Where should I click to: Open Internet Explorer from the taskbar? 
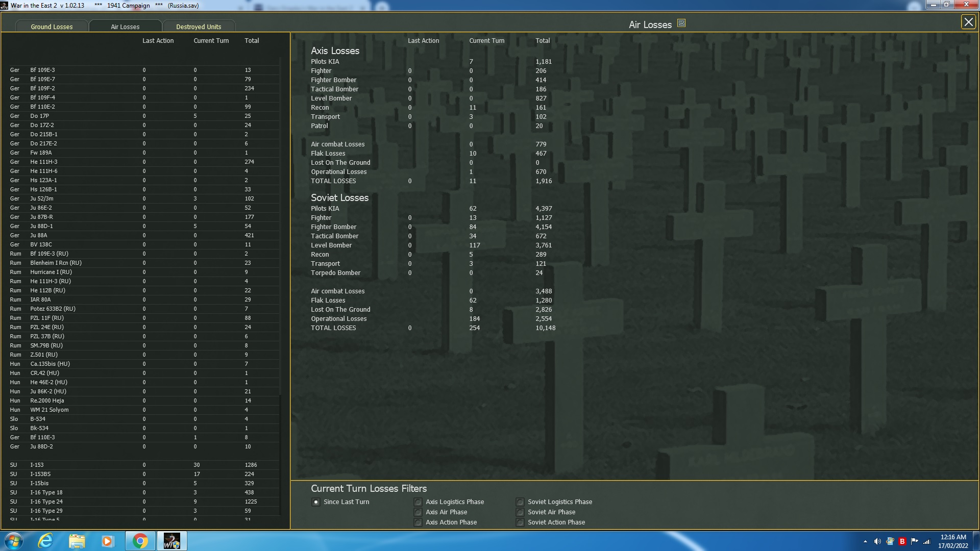[45, 541]
